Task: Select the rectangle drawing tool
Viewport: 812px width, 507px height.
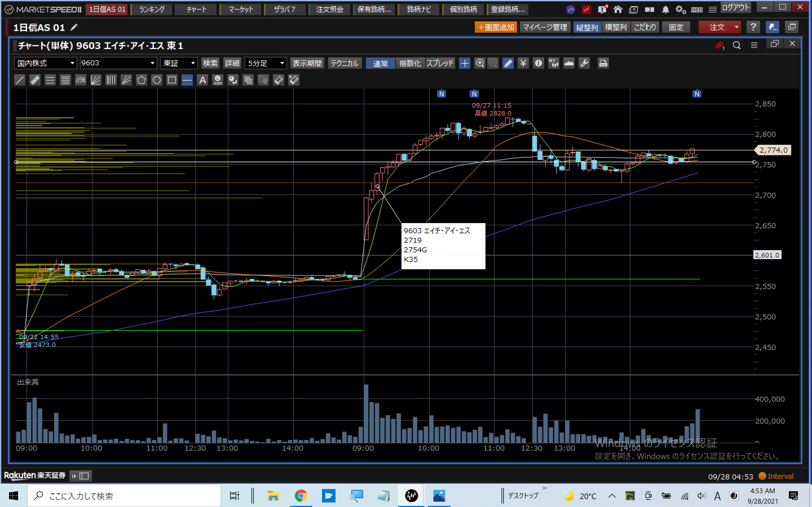Action: 172,80
